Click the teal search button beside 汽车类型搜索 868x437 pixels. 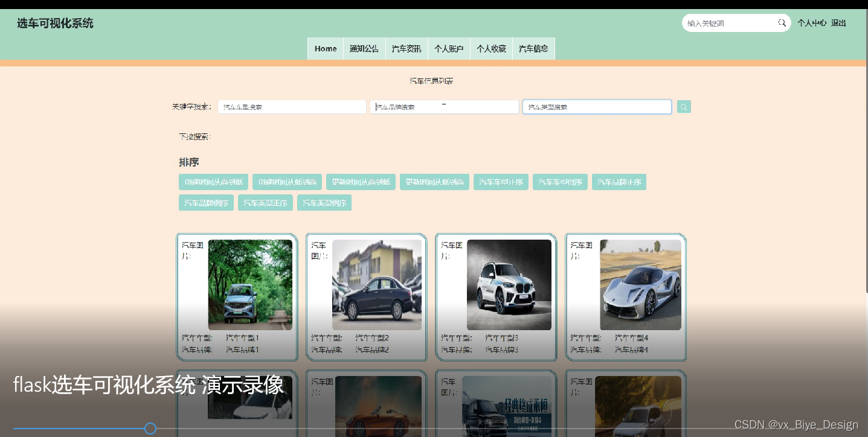684,107
